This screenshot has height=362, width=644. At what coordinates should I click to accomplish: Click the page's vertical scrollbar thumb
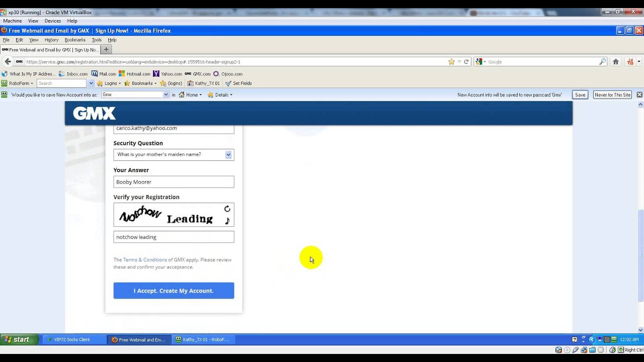click(640, 255)
